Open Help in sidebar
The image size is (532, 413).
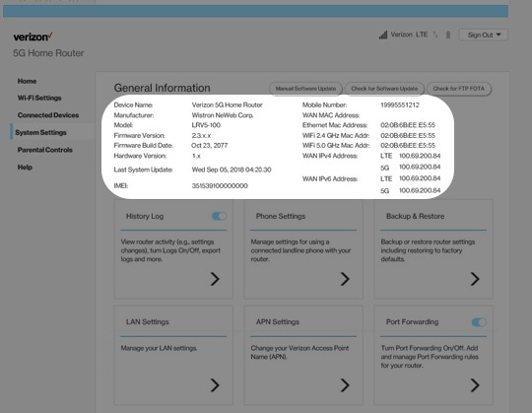25,168
